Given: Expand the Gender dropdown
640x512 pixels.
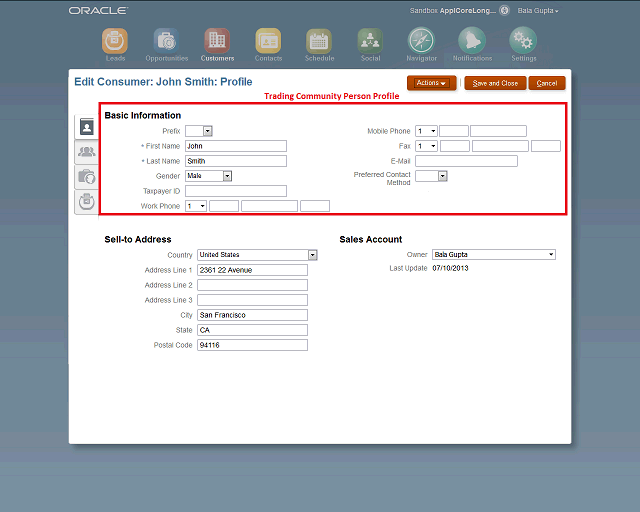Looking at the screenshot, I should coord(227,176).
